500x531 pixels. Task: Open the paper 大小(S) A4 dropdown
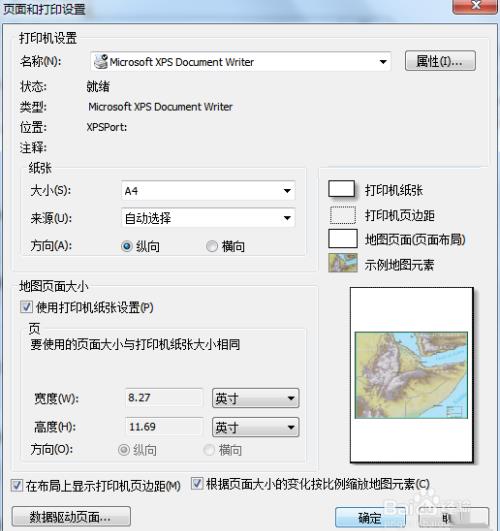pos(208,191)
